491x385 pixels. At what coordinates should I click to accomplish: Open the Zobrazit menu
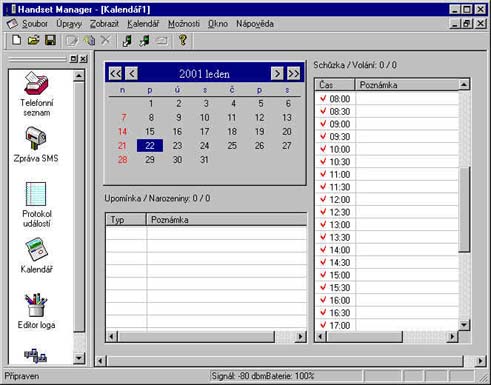coord(104,24)
